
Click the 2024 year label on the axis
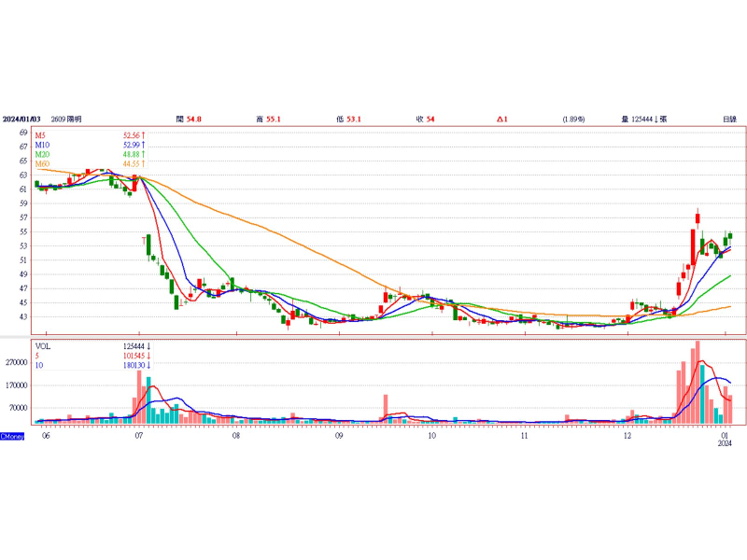pos(725,443)
